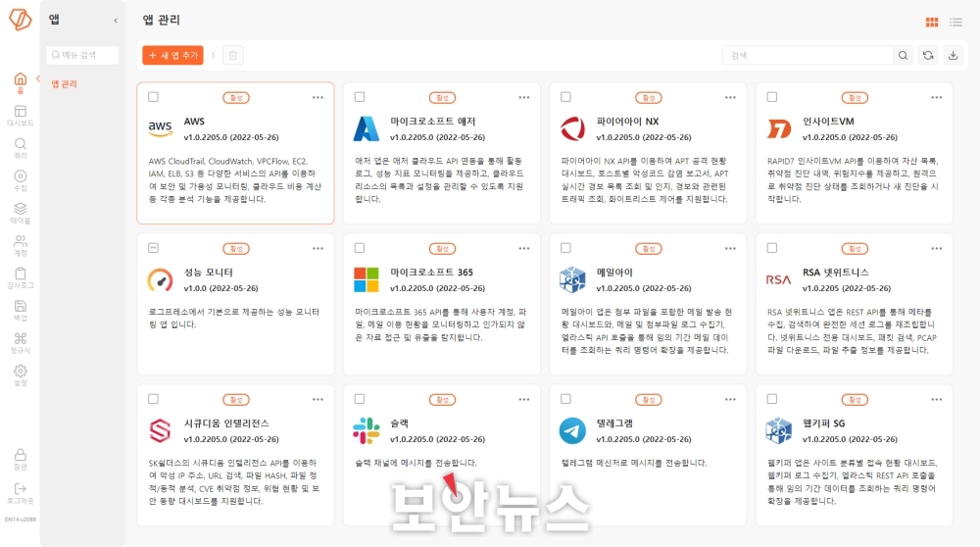
Task: Click the AWS app logo
Action: tap(160, 128)
